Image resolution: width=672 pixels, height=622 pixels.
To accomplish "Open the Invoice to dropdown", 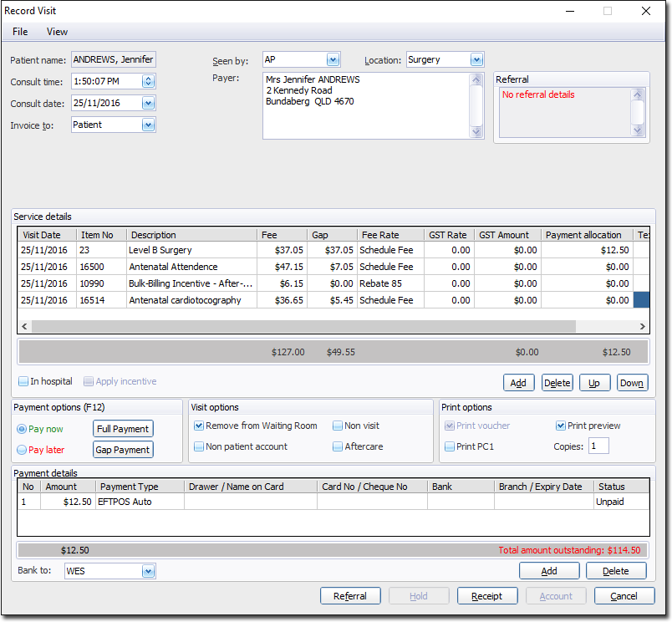I will click(x=148, y=125).
